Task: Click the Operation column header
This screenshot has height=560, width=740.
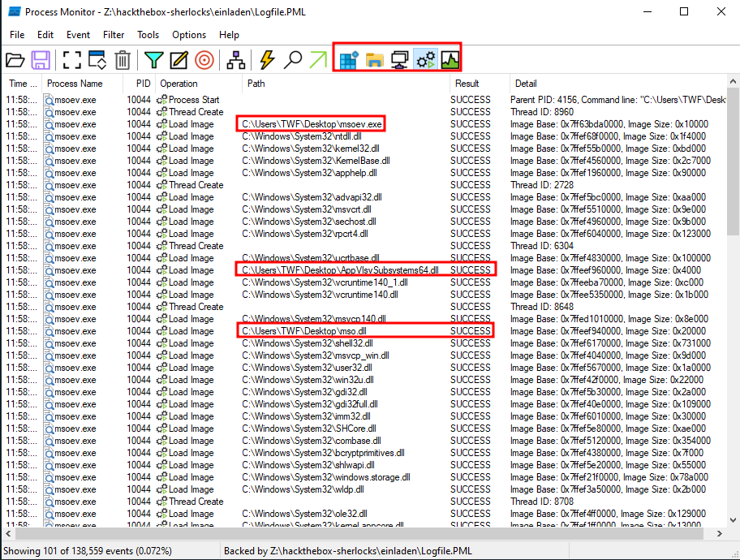Action: coord(179,84)
